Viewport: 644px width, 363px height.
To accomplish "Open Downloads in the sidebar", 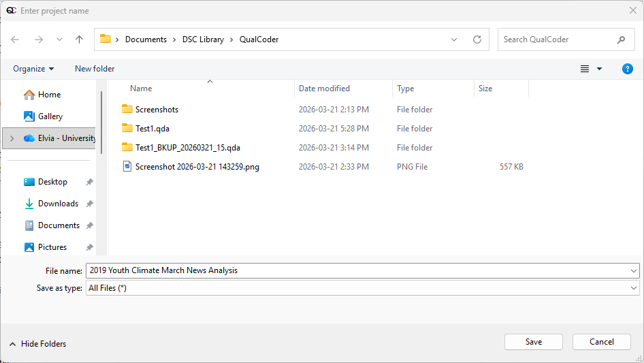I will coord(58,204).
